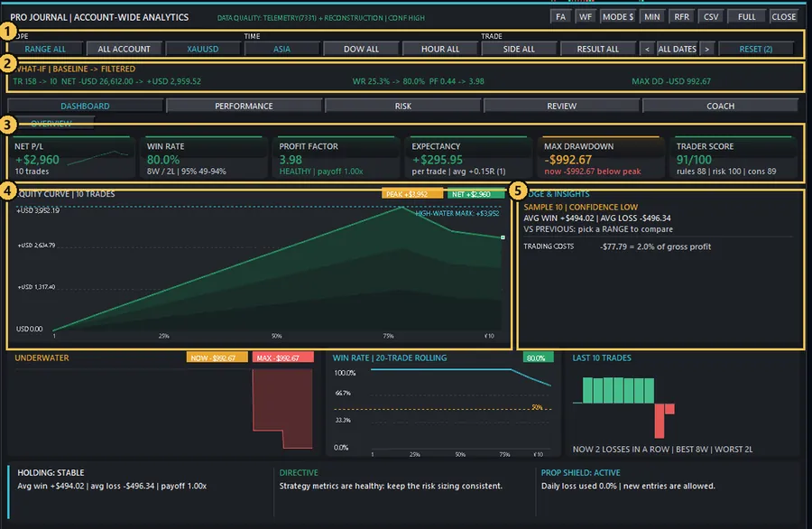The width and height of the screenshot is (812, 529).
Task: Click the MAX DRAWDOWN card title
Action: click(578, 146)
